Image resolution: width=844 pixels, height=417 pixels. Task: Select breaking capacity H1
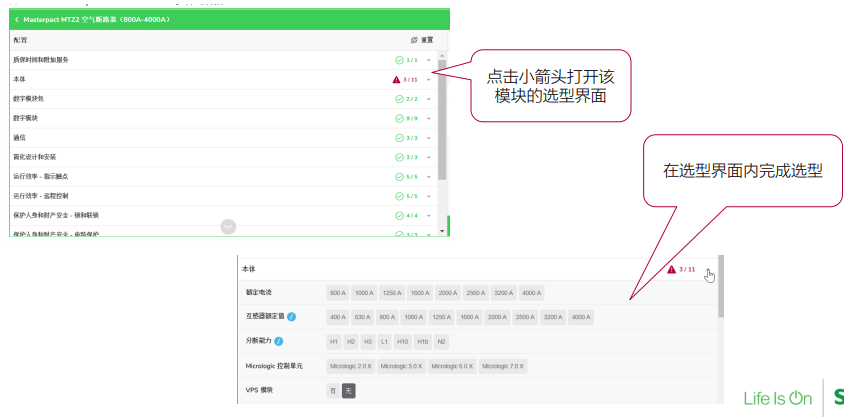334,342
